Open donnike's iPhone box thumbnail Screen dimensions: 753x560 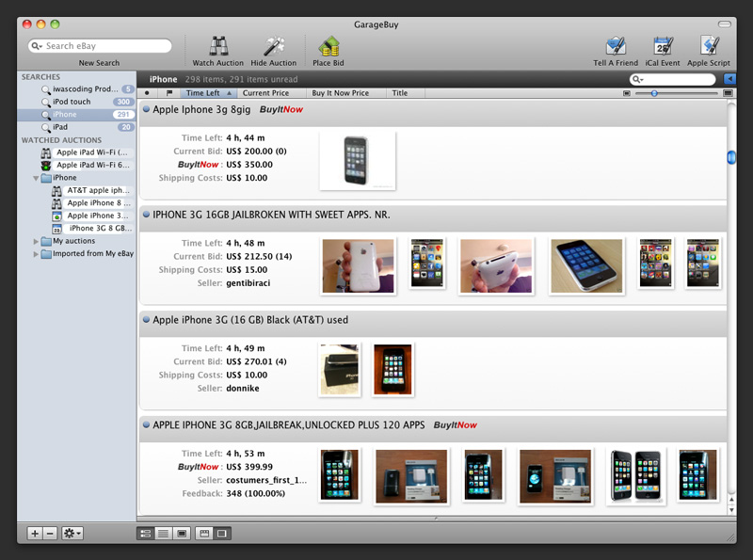(340, 370)
